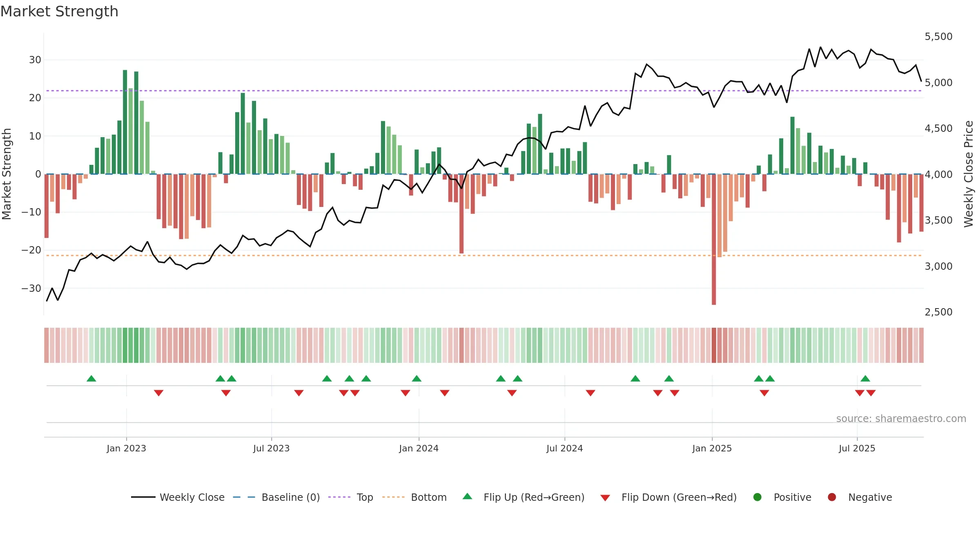Open the source: sharemaestro.com text
The image size is (980, 551).
[901, 418]
